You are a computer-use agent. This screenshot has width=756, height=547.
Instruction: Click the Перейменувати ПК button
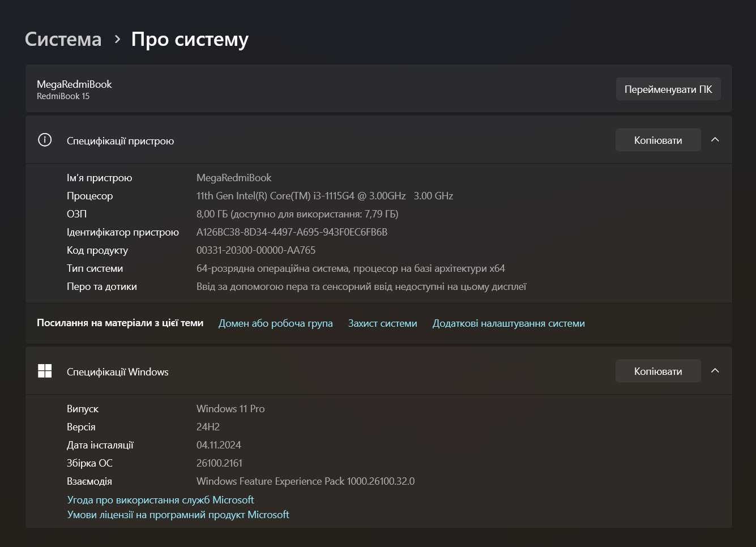point(668,89)
